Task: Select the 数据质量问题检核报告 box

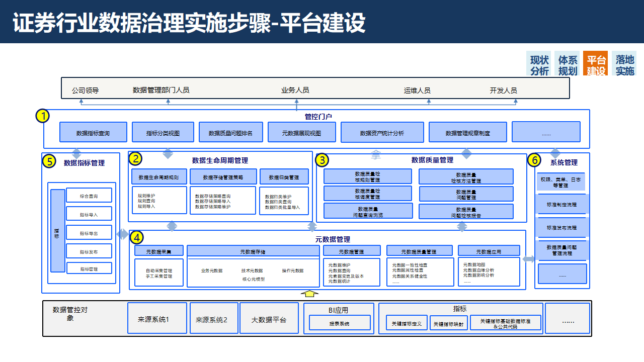Action: click(466, 211)
